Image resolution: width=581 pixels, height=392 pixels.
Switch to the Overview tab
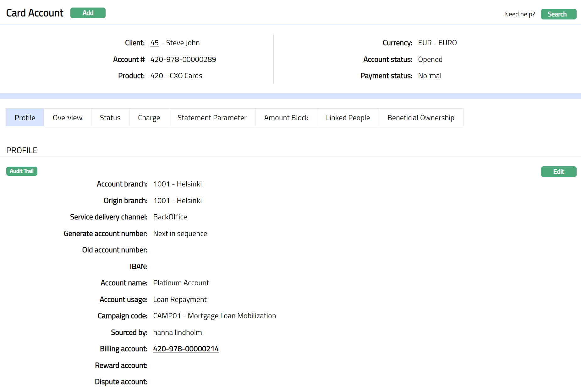68,117
